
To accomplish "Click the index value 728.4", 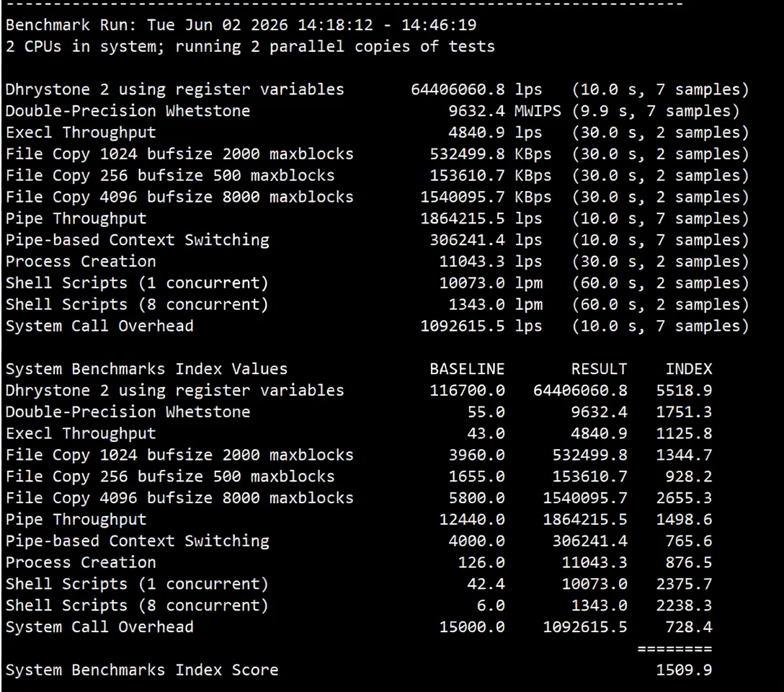I will [688, 627].
